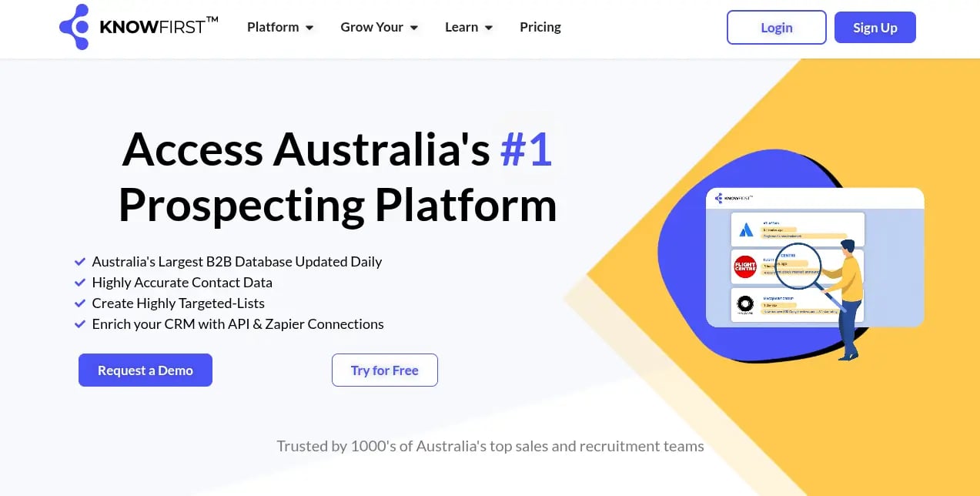Click the KnowFirst logo icon in header

(75, 28)
